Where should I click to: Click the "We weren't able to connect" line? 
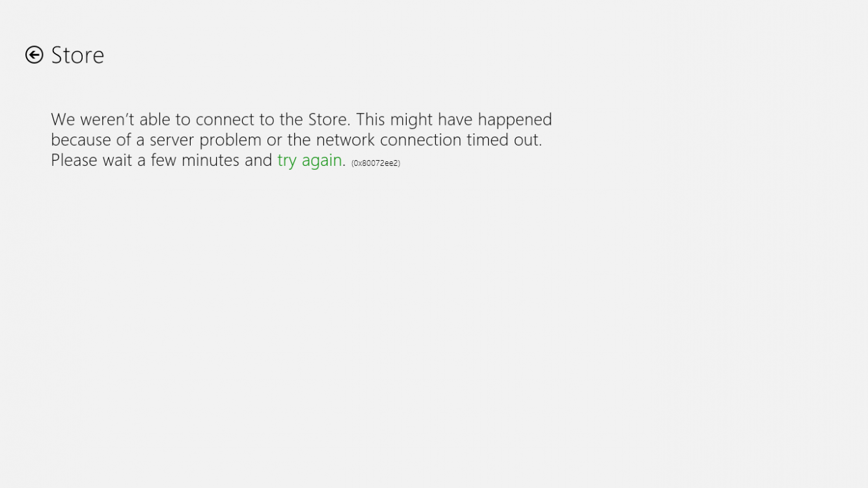coord(301,120)
